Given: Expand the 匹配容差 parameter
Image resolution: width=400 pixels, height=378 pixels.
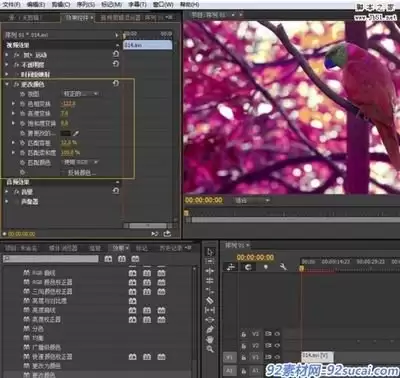Looking at the screenshot, I should click(13, 143).
